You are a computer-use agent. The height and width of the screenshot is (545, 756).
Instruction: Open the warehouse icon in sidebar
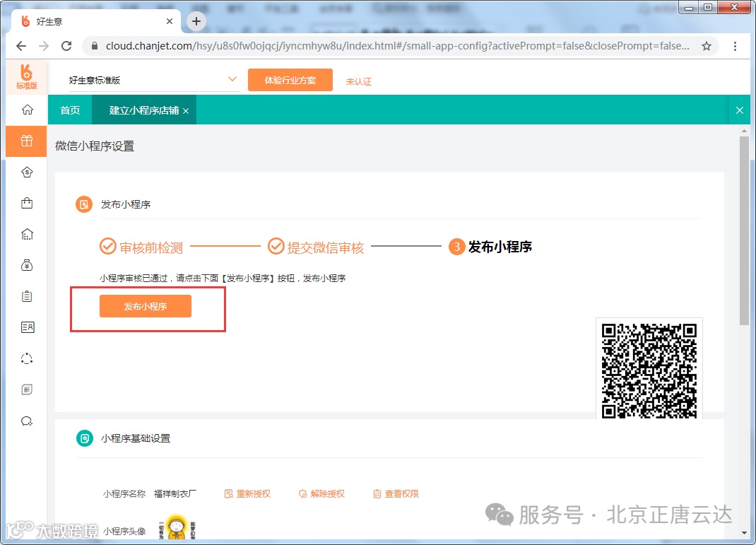pyautogui.click(x=27, y=235)
